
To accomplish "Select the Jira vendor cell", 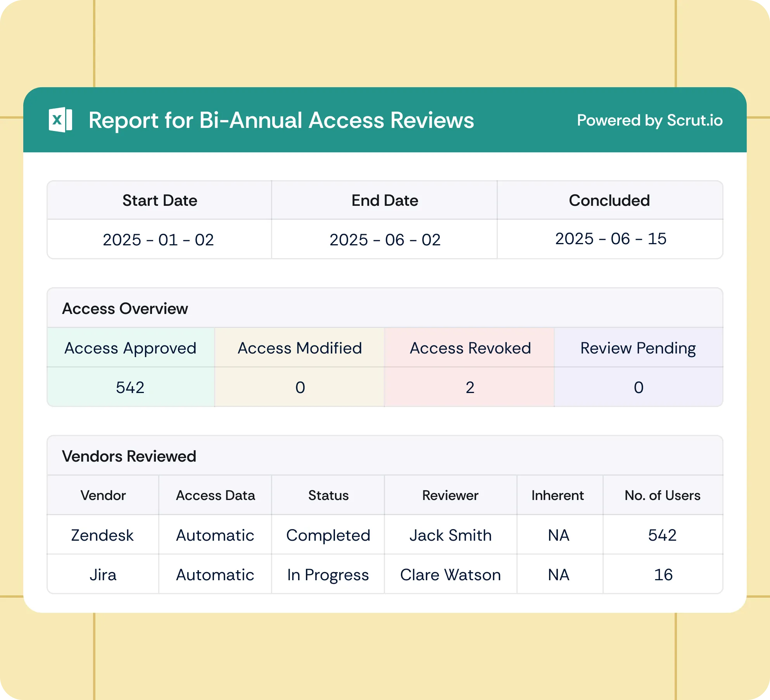I will [x=103, y=575].
